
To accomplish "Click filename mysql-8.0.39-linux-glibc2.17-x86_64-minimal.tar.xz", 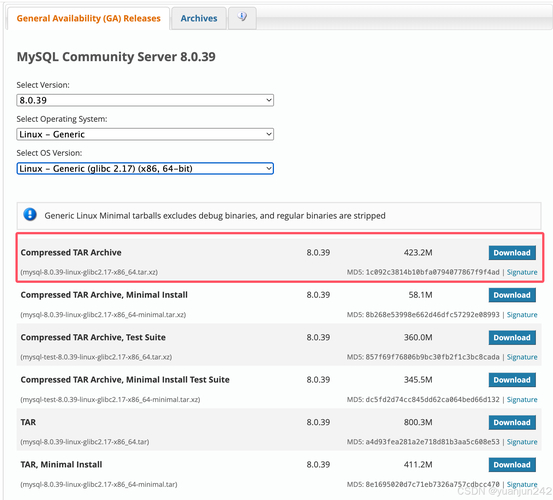I will coord(103,315).
